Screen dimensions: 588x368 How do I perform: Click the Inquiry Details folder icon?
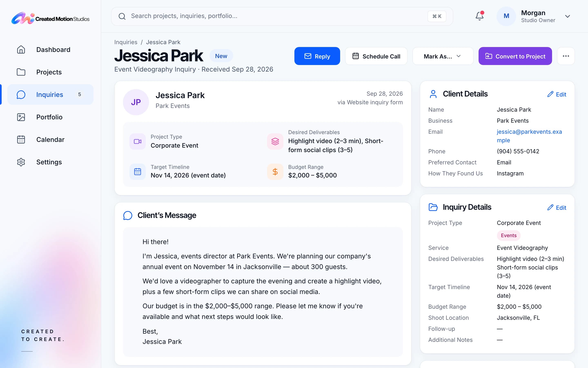click(x=433, y=207)
